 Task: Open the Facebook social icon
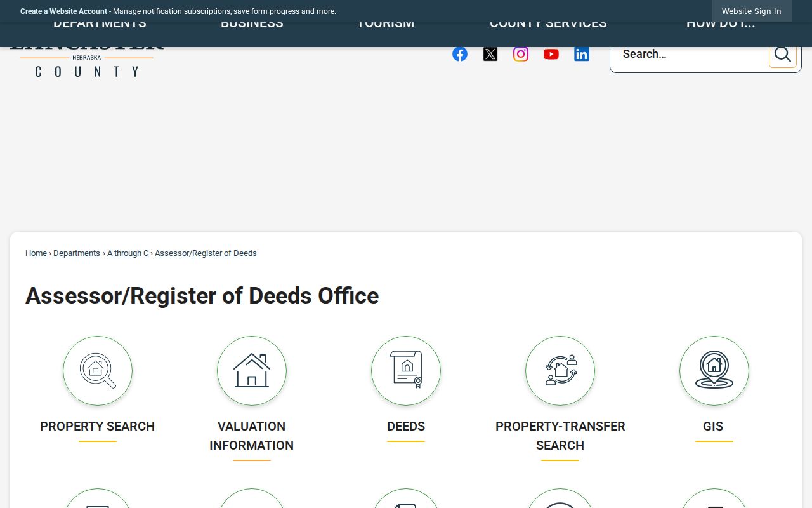pos(460,54)
